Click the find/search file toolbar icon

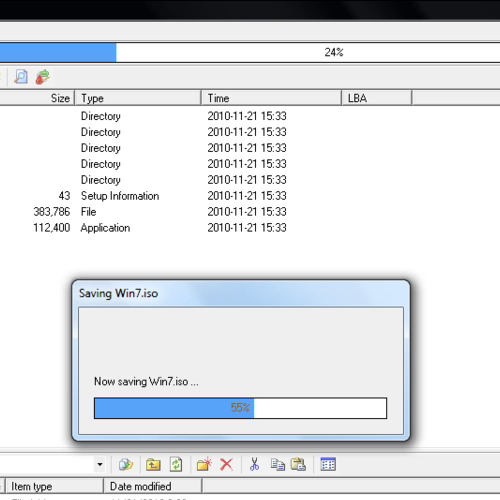click(x=21, y=77)
